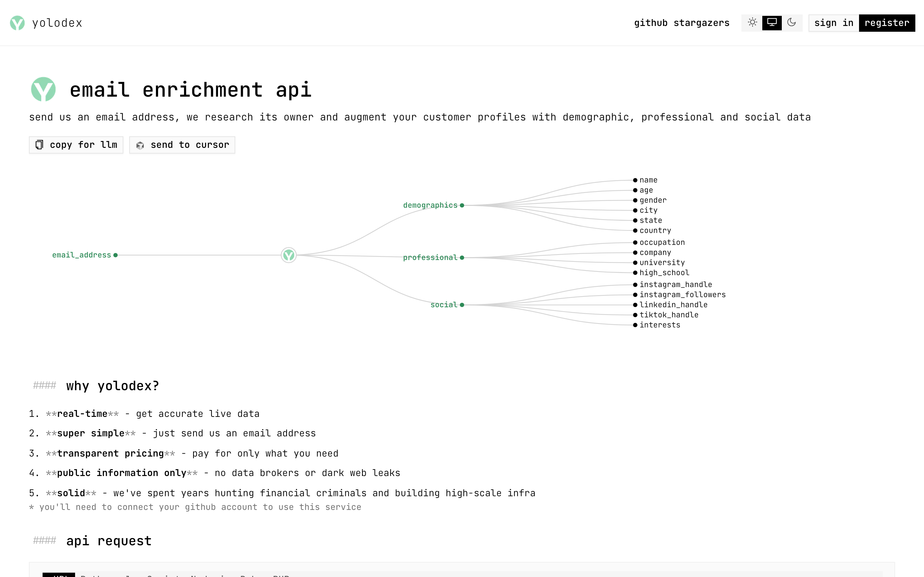Click the large logo beside the page title
The height and width of the screenshot is (577, 924).
coord(43,89)
